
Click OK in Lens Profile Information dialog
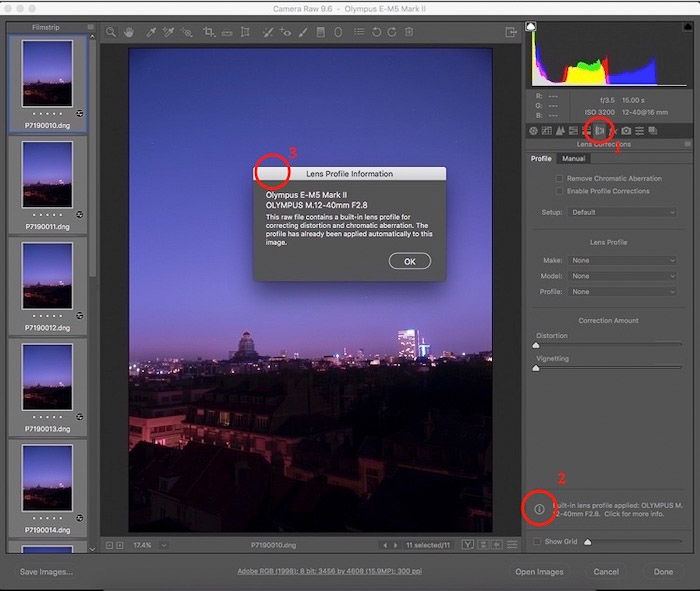(x=409, y=261)
